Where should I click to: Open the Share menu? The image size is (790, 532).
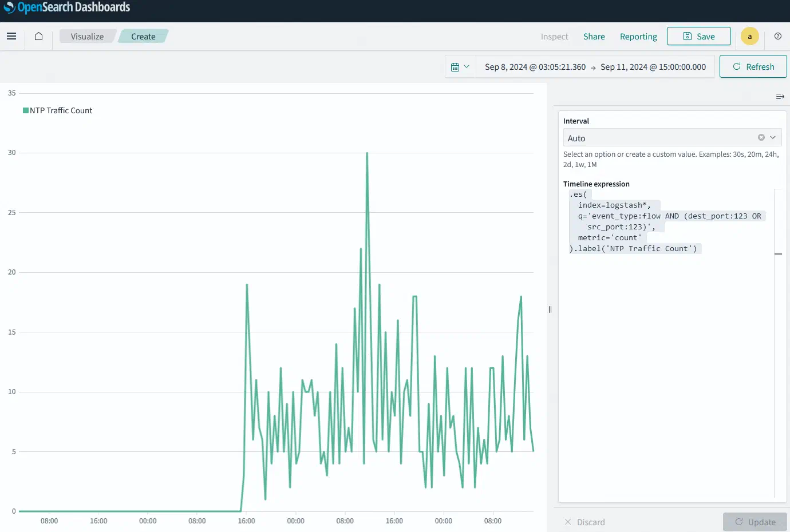point(594,37)
